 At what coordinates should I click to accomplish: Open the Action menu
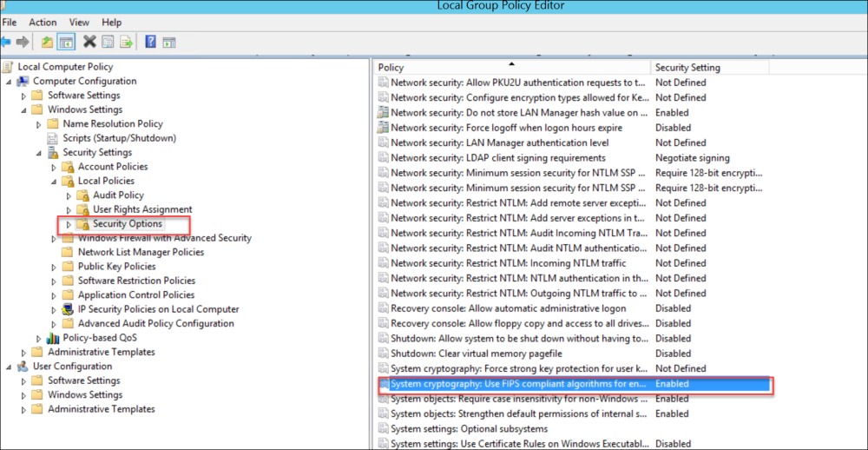pyautogui.click(x=43, y=22)
